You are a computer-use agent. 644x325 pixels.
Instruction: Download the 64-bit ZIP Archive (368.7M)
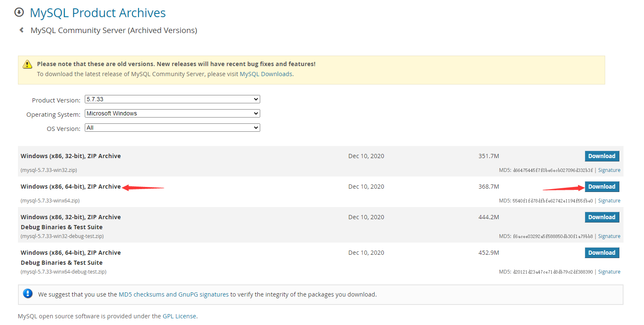tap(602, 187)
